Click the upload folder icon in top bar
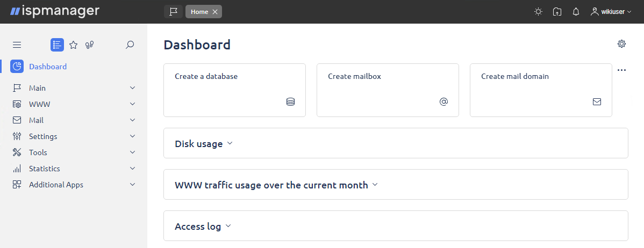This screenshot has height=248, width=644. (x=557, y=12)
